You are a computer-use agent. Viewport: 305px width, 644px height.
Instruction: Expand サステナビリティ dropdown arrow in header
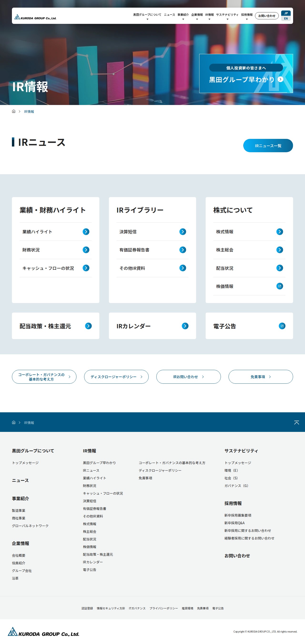point(227,19)
